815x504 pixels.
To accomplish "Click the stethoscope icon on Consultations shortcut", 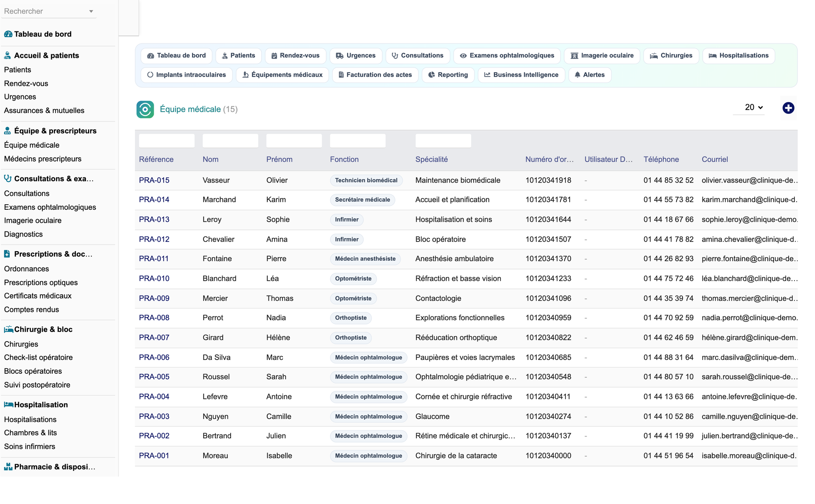I will click(395, 55).
